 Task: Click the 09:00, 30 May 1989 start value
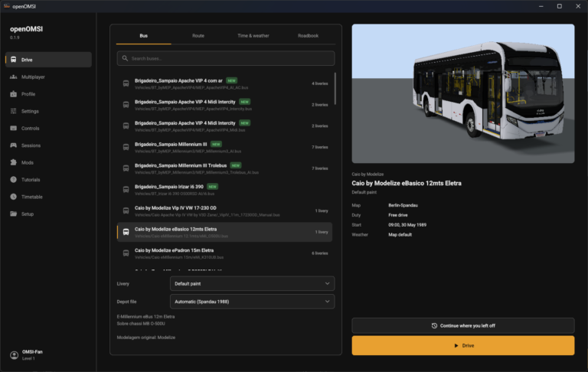tap(407, 225)
